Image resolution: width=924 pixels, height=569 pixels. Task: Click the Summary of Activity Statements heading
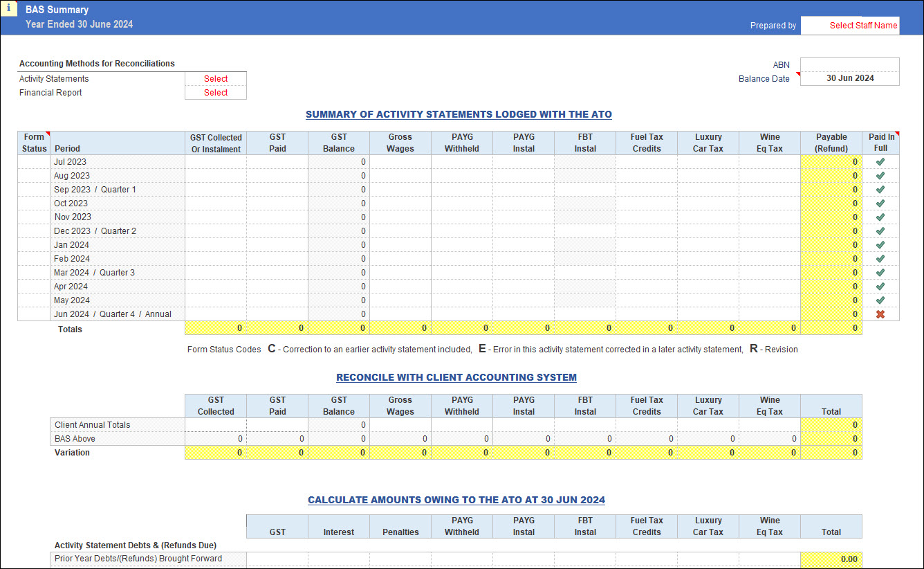point(459,114)
